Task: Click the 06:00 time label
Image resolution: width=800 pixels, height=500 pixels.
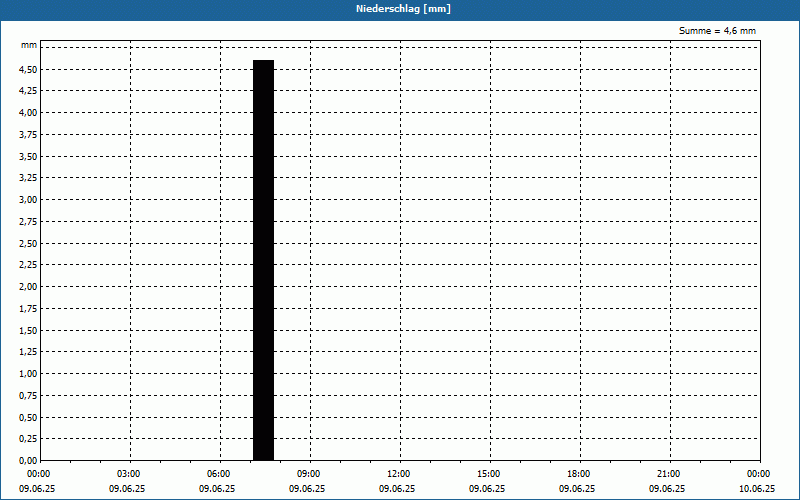Action: point(219,474)
